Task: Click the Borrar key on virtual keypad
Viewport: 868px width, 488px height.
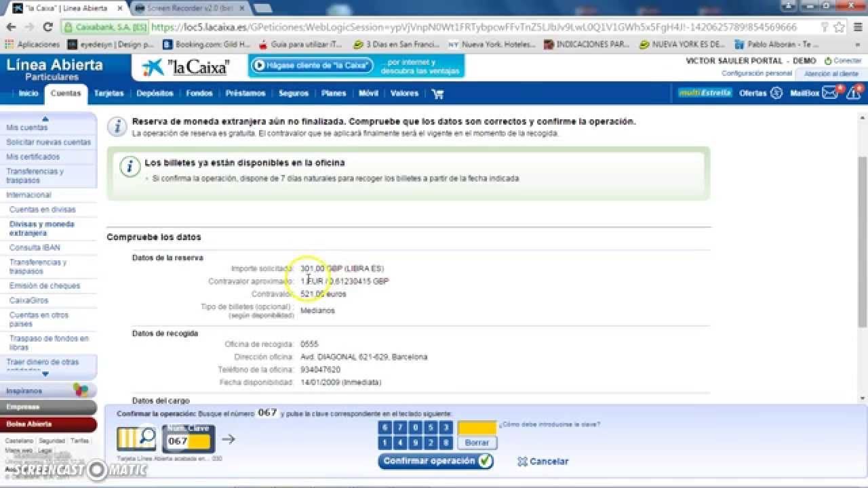Action: [x=477, y=443]
